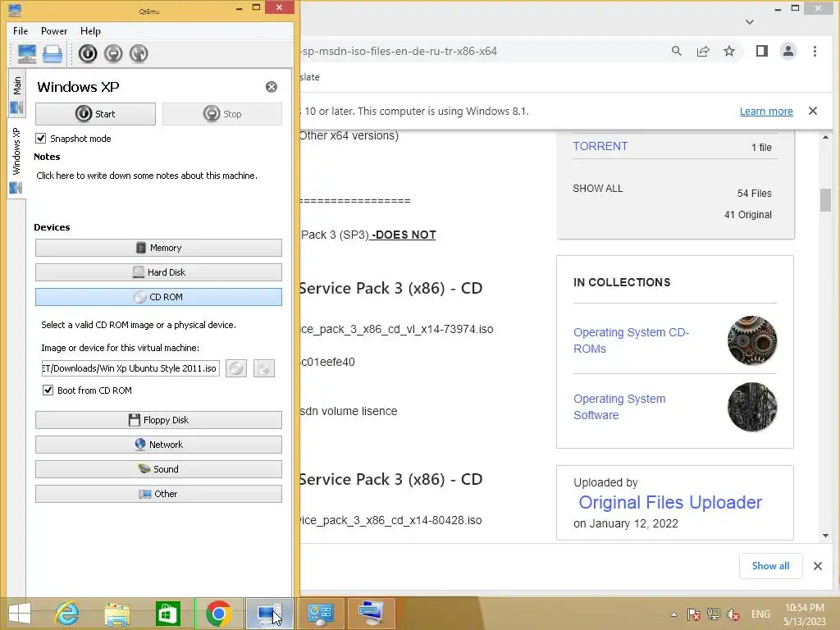Open File Explorer from taskbar
840x630 pixels.
117,614
